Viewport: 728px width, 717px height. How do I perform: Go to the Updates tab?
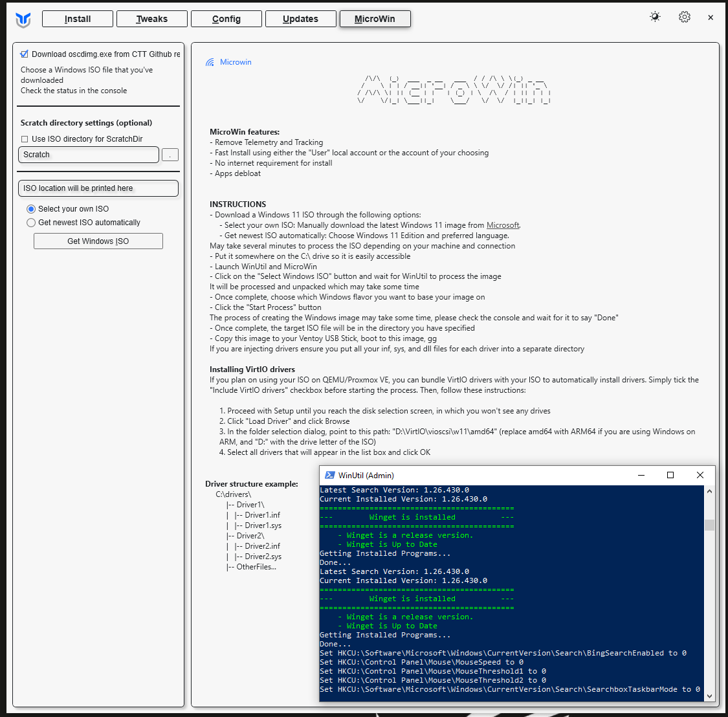(300, 19)
